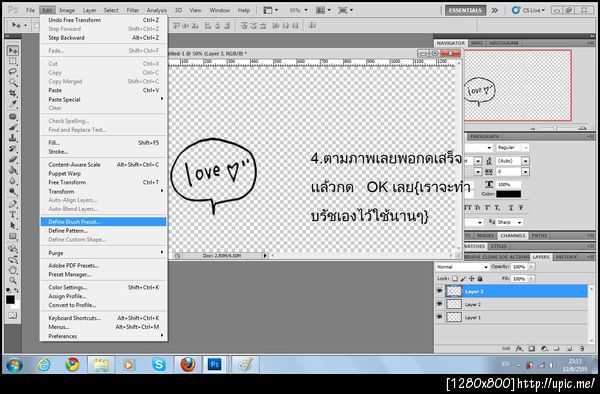Click the foreground color swatch
This screenshot has width=600, height=394.
(10, 300)
